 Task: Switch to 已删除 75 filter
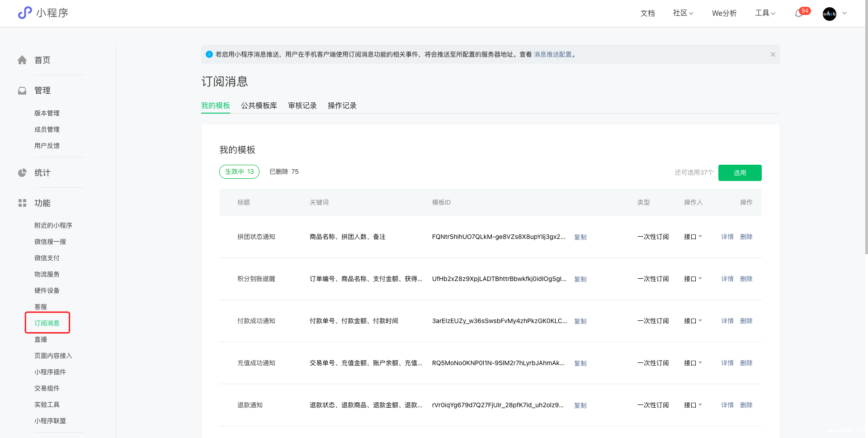point(284,172)
